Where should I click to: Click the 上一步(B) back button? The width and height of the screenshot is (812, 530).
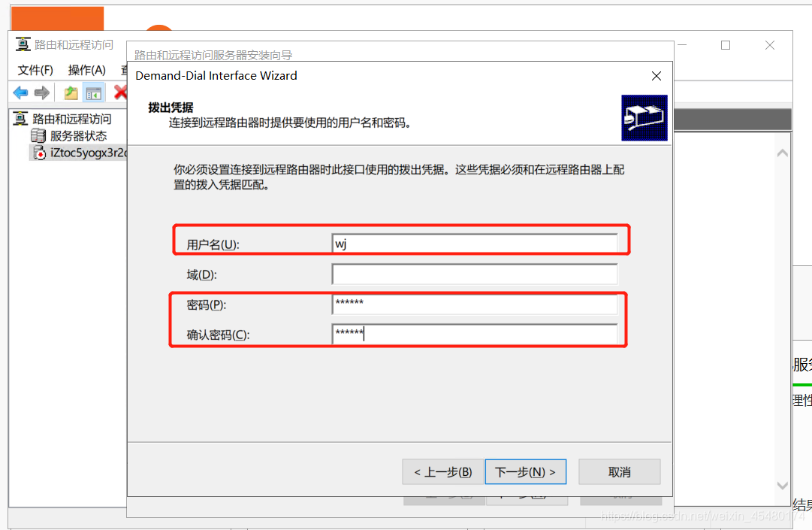pyautogui.click(x=442, y=472)
